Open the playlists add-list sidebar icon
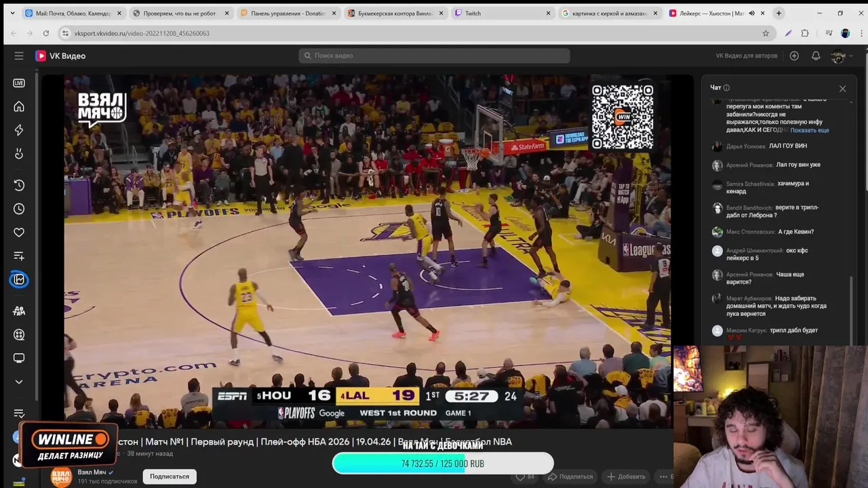The image size is (868, 488). point(19,256)
